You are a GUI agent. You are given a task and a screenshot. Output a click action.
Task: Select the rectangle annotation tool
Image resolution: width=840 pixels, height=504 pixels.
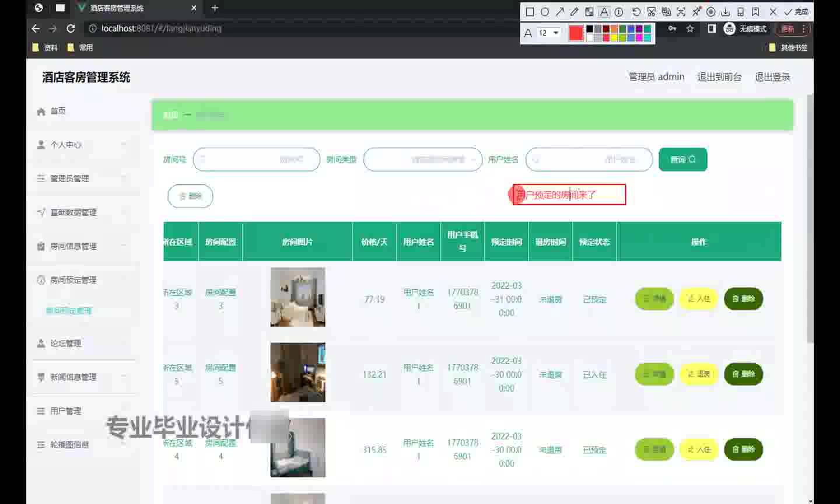(x=530, y=12)
